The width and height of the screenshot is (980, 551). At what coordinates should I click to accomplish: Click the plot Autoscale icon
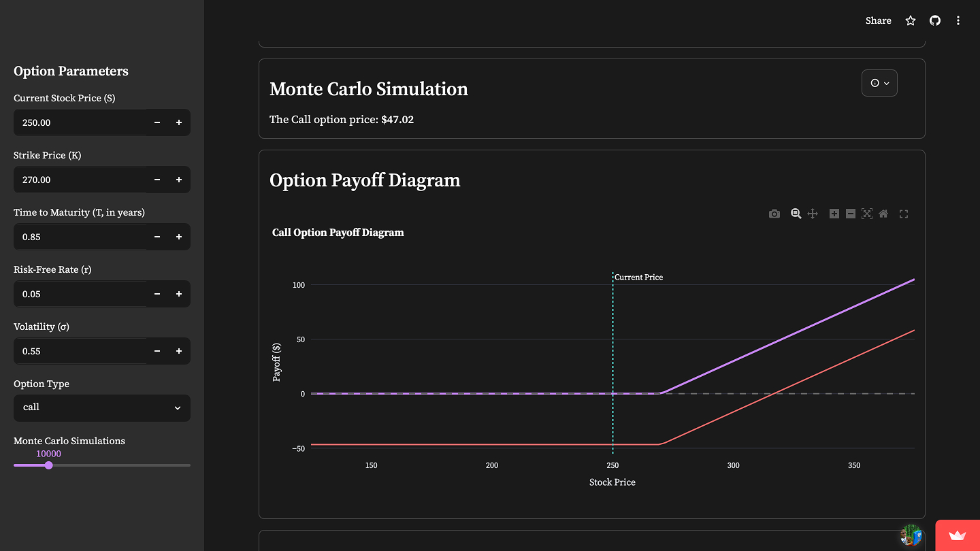(x=867, y=214)
